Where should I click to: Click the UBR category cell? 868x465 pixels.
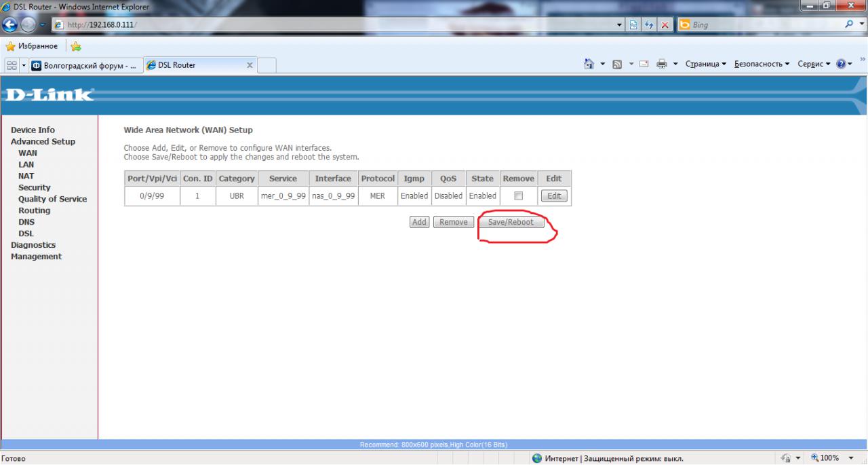tap(237, 196)
